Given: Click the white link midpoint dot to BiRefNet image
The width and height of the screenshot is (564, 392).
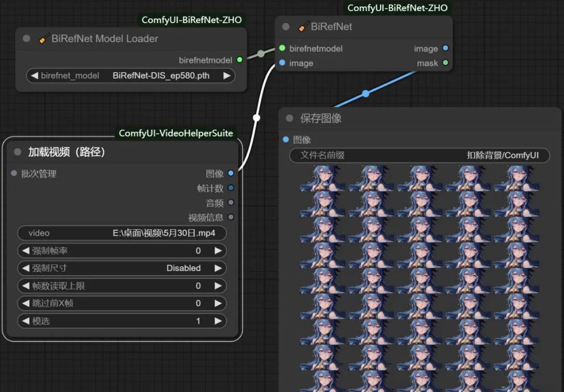Looking at the screenshot, I should [x=256, y=117].
